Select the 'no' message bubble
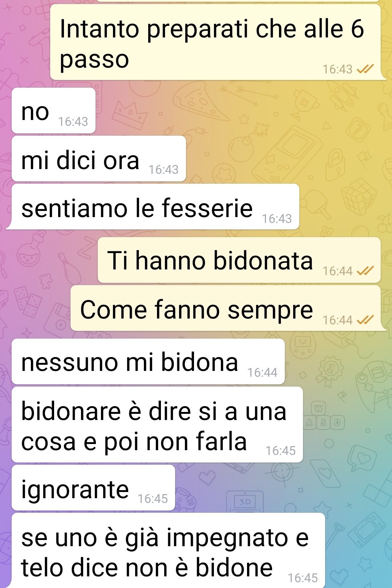392x588 pixels. pyautogui.click(x=53, y=111)
